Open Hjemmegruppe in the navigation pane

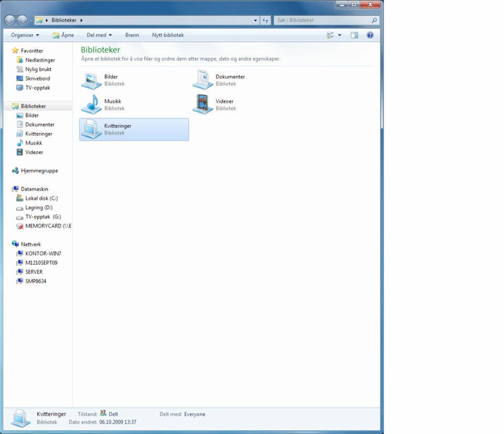[x=39, y=171]
